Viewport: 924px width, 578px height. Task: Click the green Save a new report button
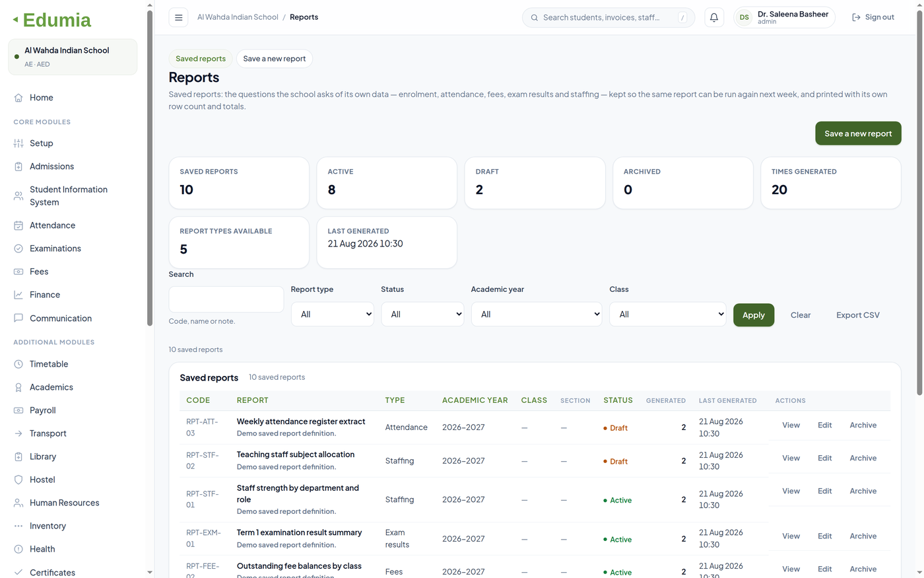pos(858,133)
